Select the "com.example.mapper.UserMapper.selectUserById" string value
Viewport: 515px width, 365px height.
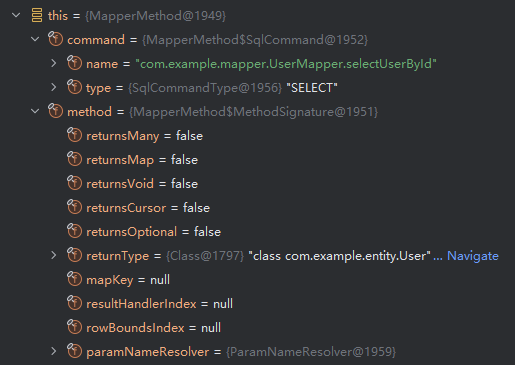(x=286, y=64)
